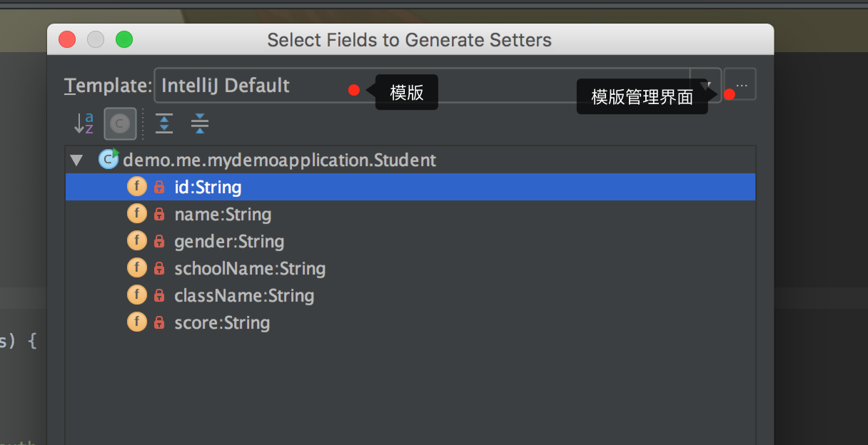Toggle the show classes button
The height and width of the screenshot is (445, 868).
(120, 124)
